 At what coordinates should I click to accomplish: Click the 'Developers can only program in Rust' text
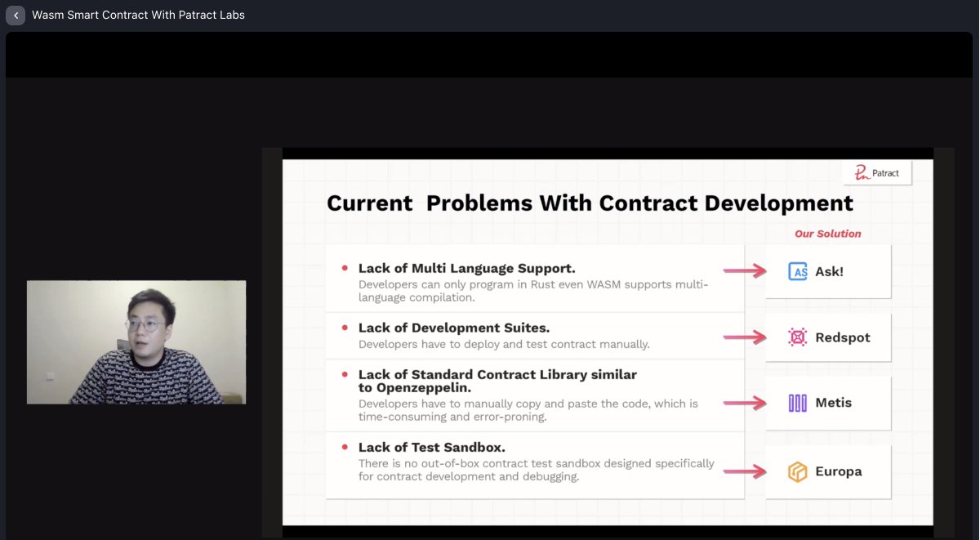pyautogui.click(x=533, y=291)
